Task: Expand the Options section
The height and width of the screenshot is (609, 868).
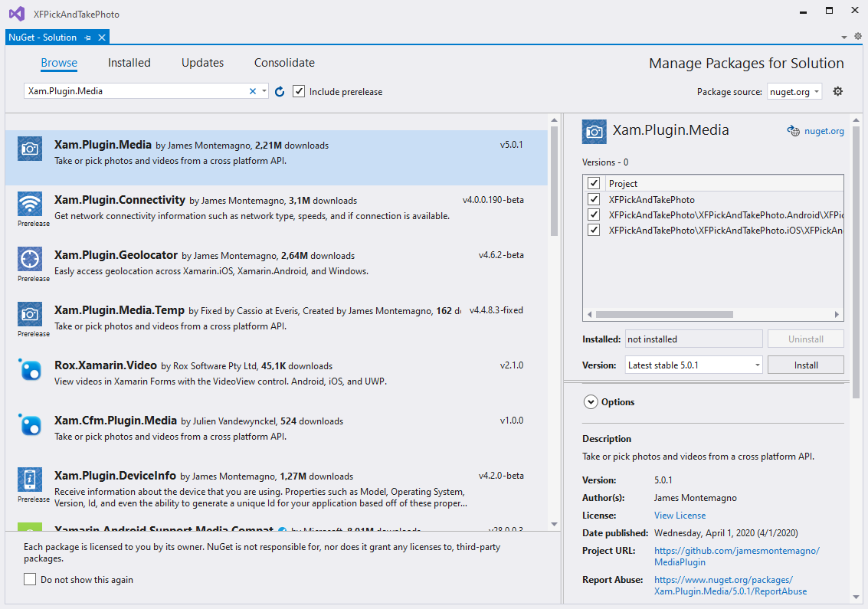Action: pyautogui.click(x=591, y=401)
